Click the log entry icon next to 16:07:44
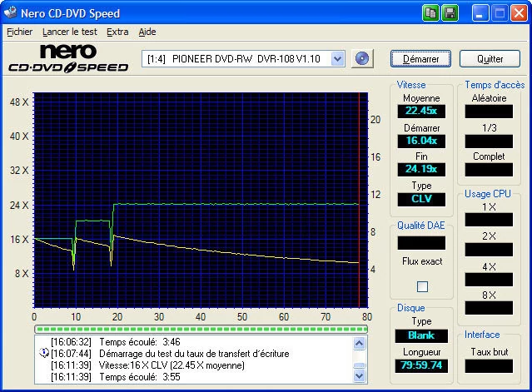This screenshot has width=532, height=392. (44, 353)
